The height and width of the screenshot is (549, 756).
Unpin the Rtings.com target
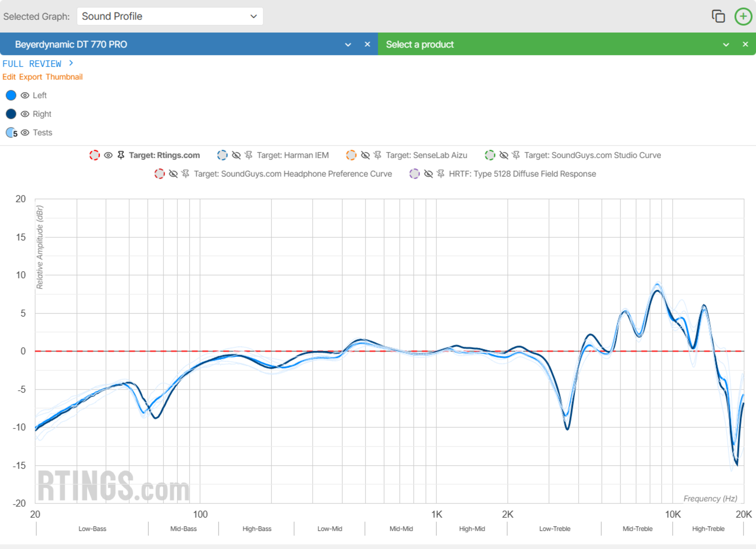(x=121, y=155)
